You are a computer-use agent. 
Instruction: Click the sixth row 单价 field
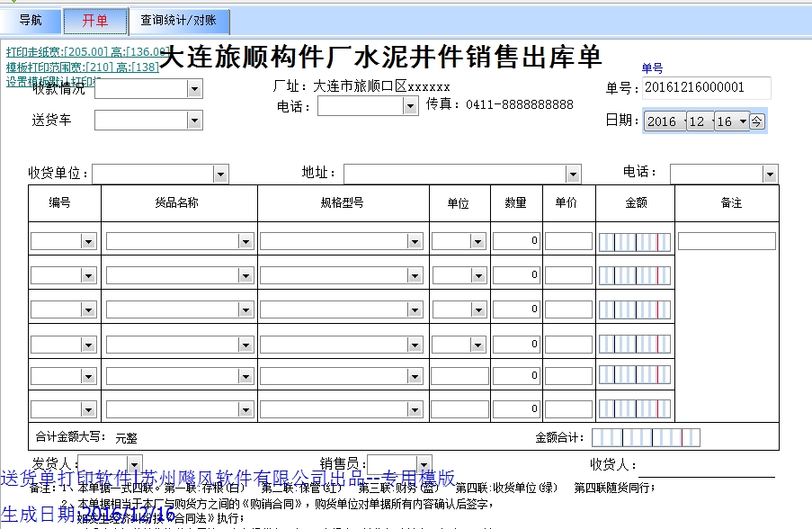pyautogui.click(x=568, y=409)
